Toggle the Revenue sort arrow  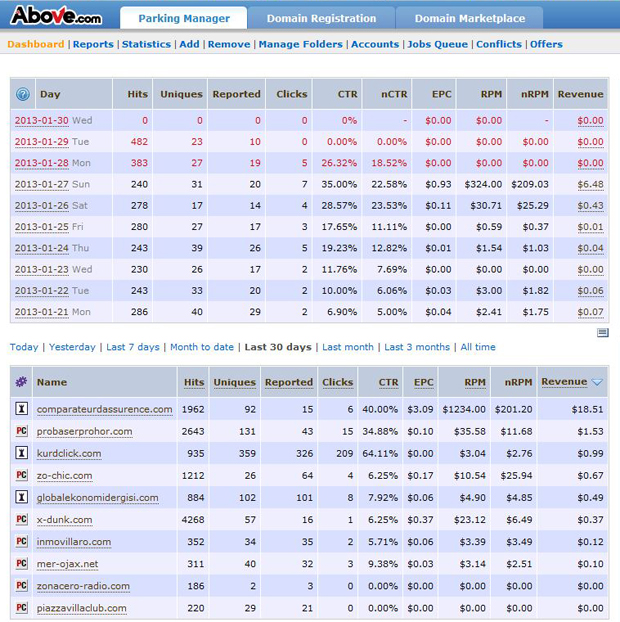[x=597, y=382]
